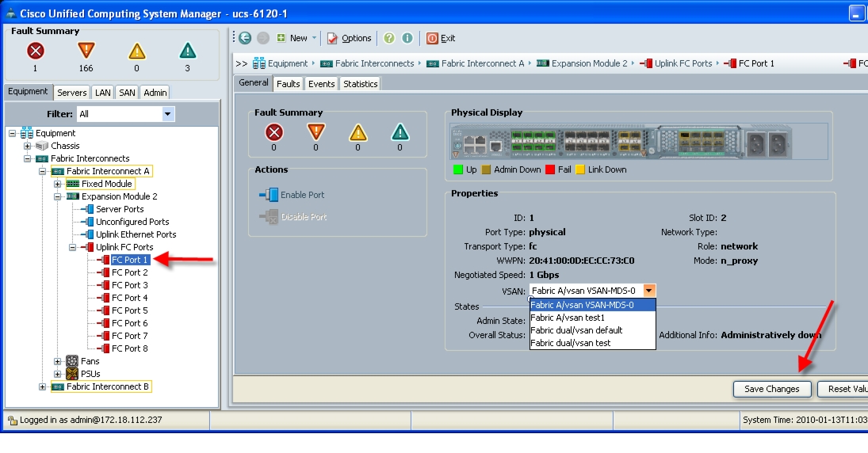
Task: Click critical faults icon in General tab summary
Action: [x=274, y=132]
